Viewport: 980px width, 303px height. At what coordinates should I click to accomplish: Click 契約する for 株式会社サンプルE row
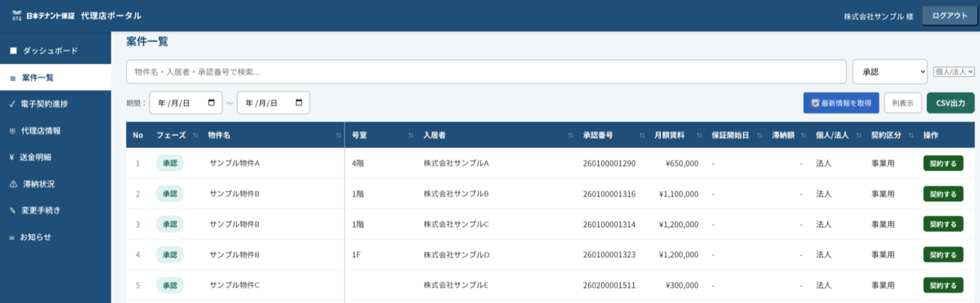(943, 285)
